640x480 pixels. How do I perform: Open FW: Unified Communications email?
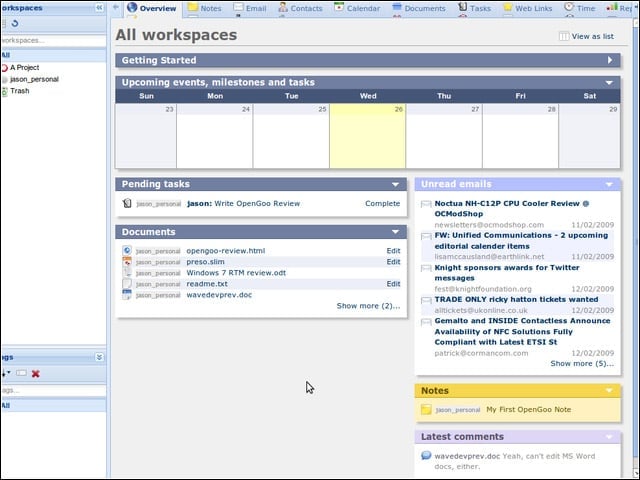(x=521, y=240)
